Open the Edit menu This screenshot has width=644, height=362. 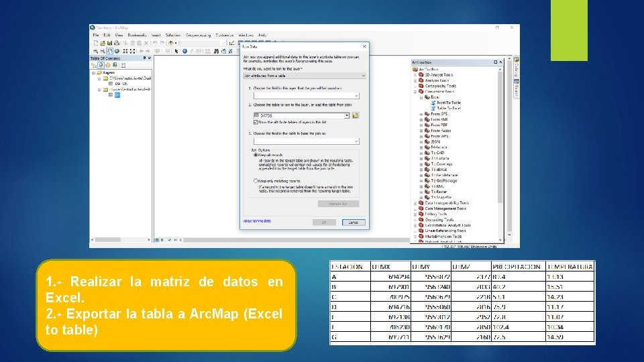click(107, 36)
